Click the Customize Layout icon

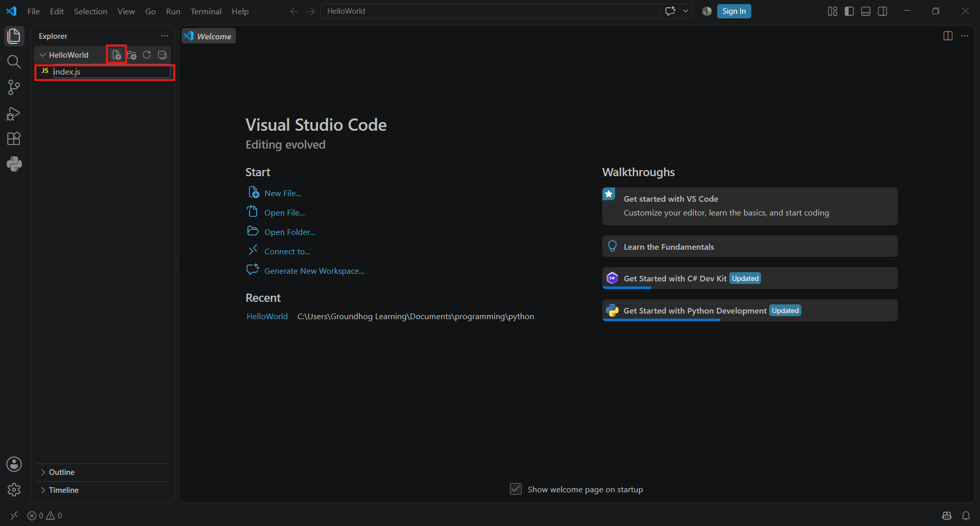pyautogui.click(x=832, y=11)
